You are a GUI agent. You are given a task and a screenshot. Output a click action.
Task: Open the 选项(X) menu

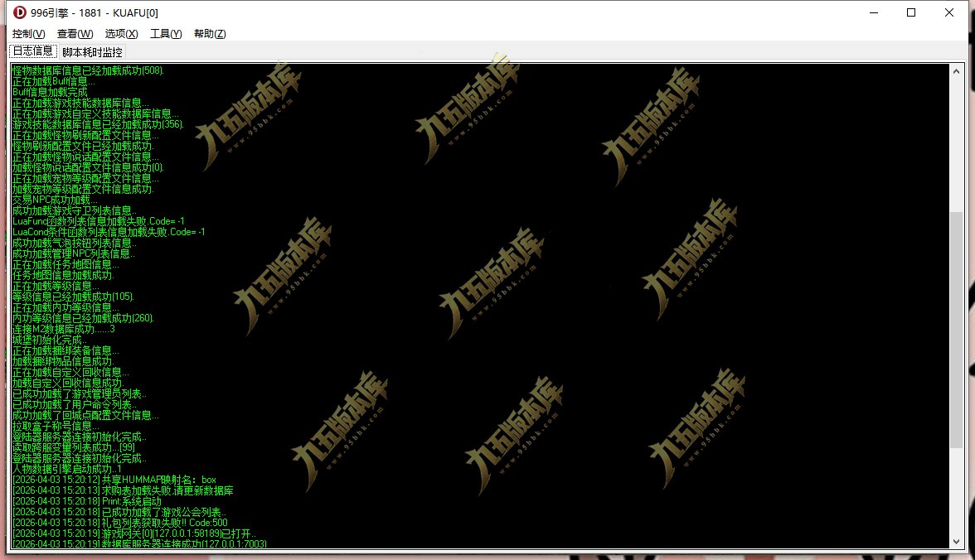click(121, 34)
